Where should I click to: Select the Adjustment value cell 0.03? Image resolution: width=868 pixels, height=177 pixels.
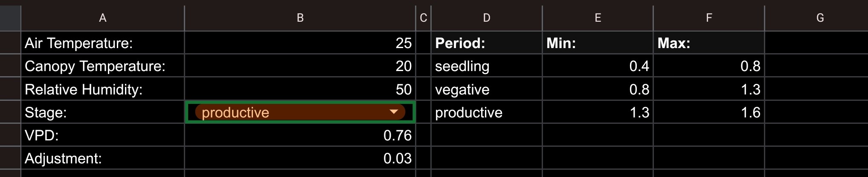300,158
